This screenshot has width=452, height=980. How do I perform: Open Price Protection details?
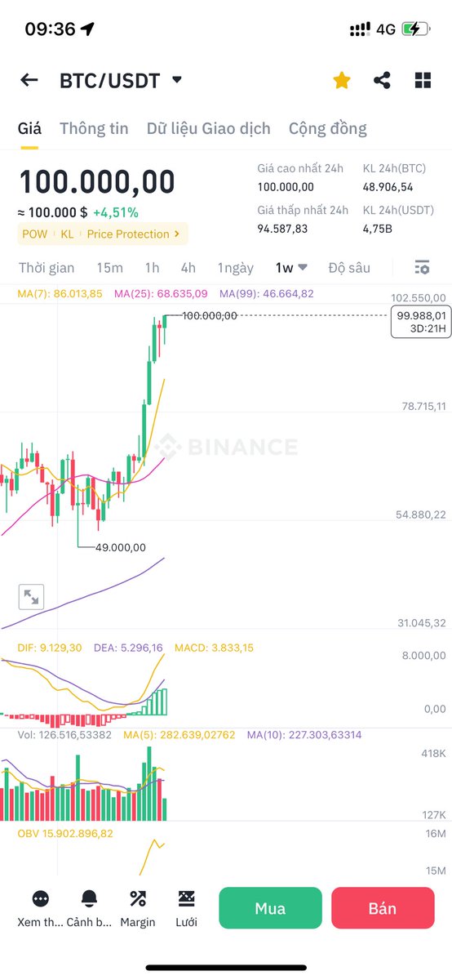tap(134, 234)
